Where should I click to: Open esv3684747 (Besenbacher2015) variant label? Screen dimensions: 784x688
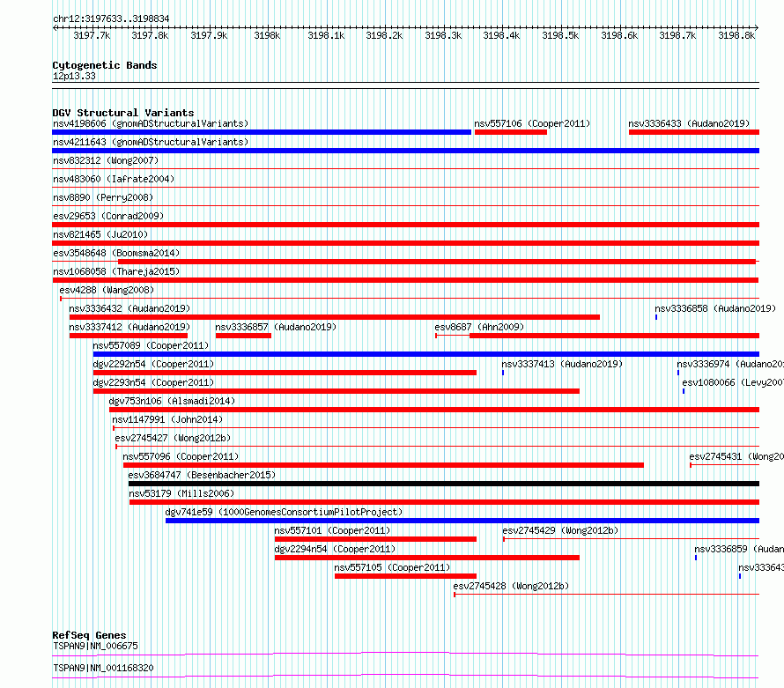(202, 475)
